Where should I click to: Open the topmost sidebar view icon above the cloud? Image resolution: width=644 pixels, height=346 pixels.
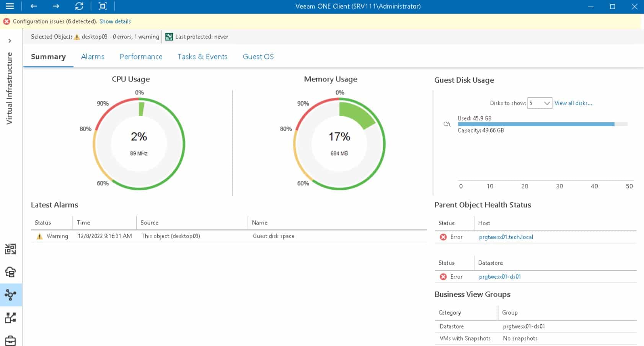10,249
